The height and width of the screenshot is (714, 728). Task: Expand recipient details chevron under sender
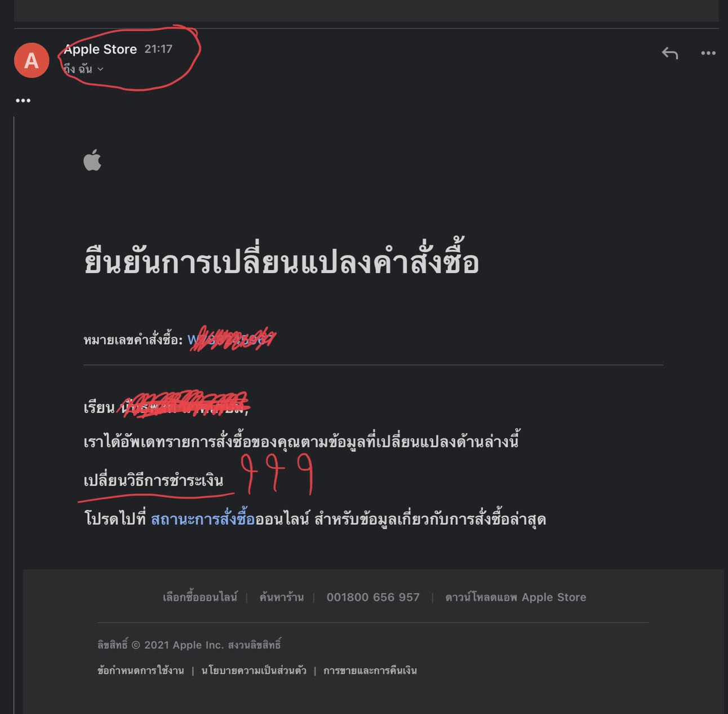pos(100,69)
